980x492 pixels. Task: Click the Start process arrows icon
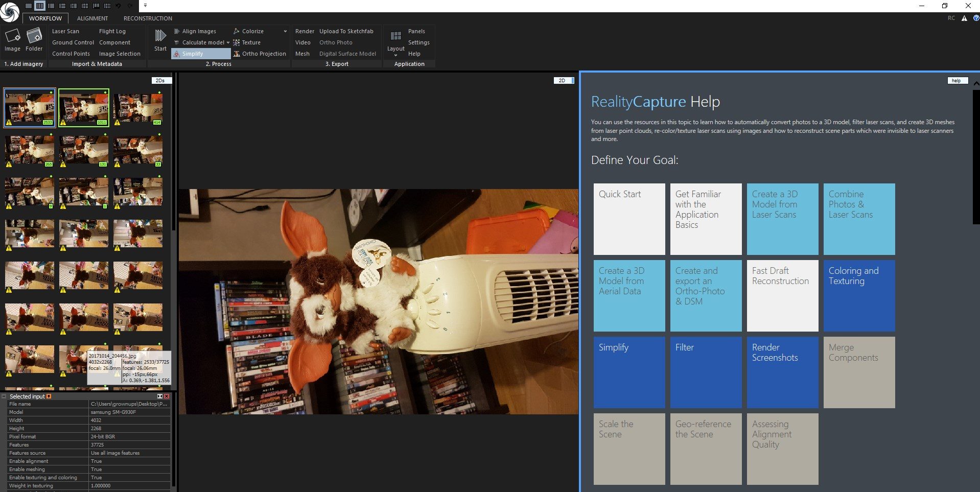[160, 35]
